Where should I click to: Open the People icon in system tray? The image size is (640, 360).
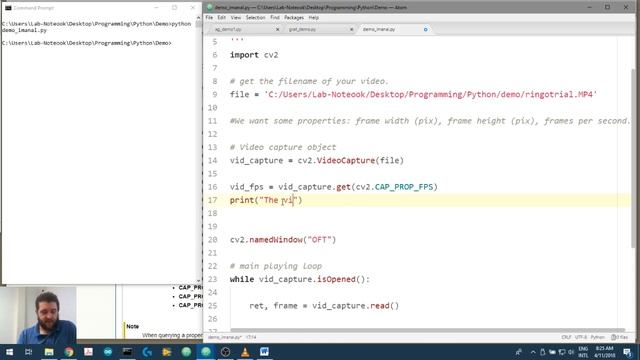click(518, 352)
